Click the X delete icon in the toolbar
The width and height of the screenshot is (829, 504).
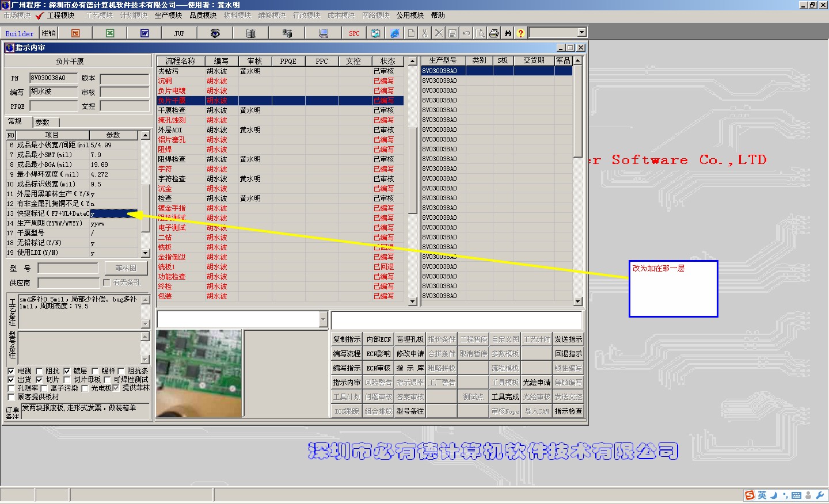(x=439, y=33)
